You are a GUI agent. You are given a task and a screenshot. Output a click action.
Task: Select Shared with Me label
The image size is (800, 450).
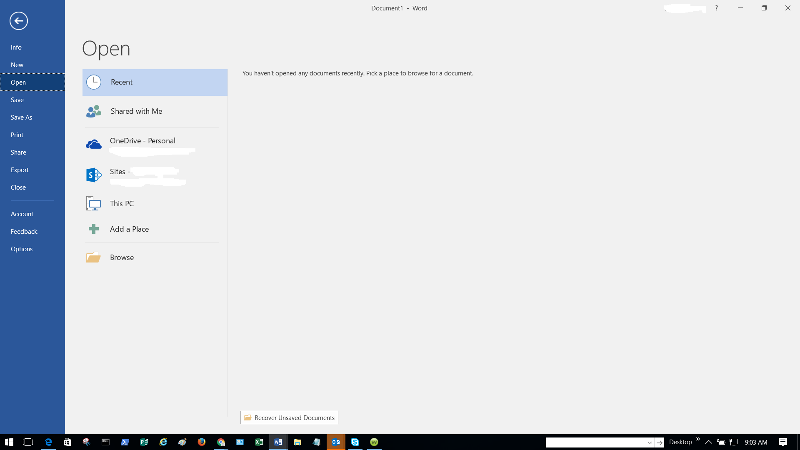[x=136, y=111]
